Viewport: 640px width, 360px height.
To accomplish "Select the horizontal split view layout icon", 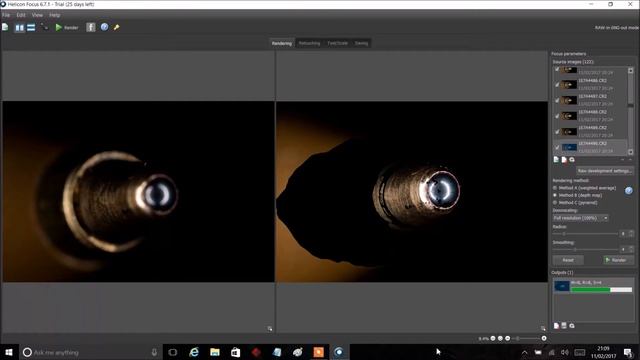I will coord(31,28).
